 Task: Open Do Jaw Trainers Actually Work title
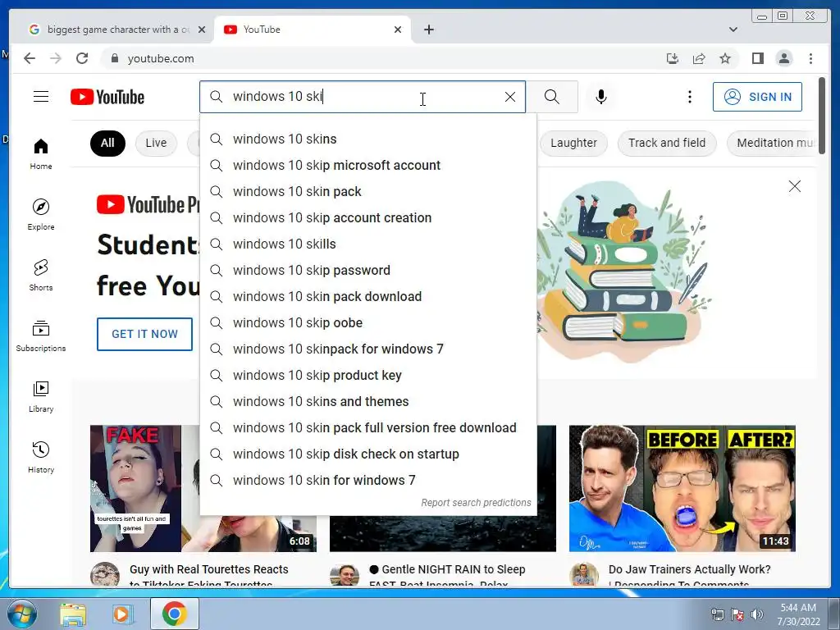click(x=689, y=576)
